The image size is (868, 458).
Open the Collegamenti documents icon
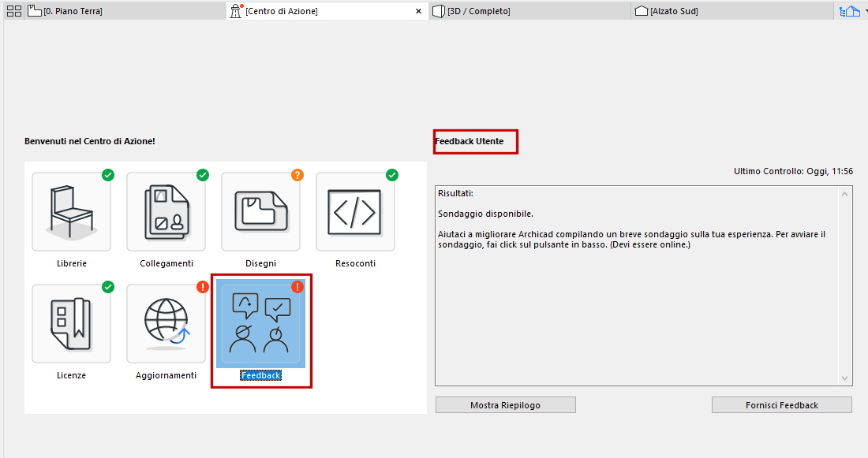pyautogui.click(x=166, y=212)
